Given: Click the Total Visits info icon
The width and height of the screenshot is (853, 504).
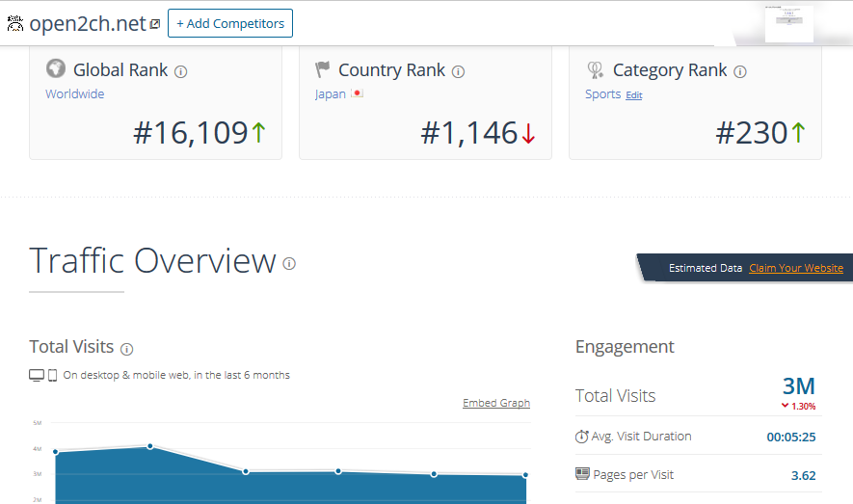Looking at the screenshot, I should (x=126, y=349).
